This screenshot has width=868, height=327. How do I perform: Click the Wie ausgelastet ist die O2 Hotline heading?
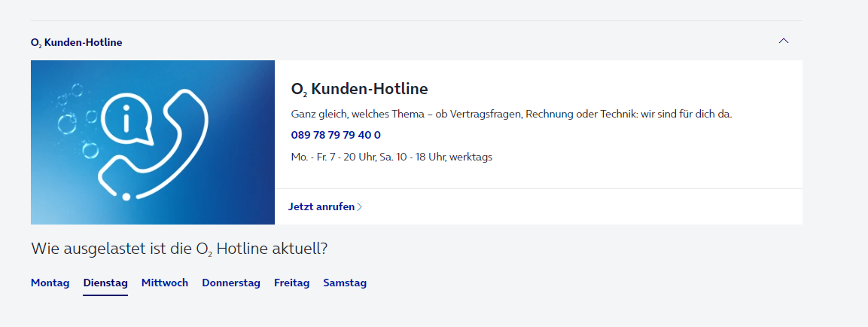179,249
